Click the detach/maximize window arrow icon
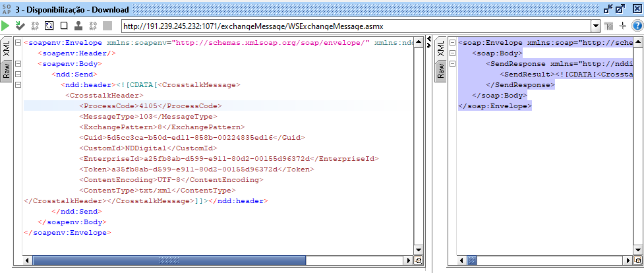 [x=620, y=9]
